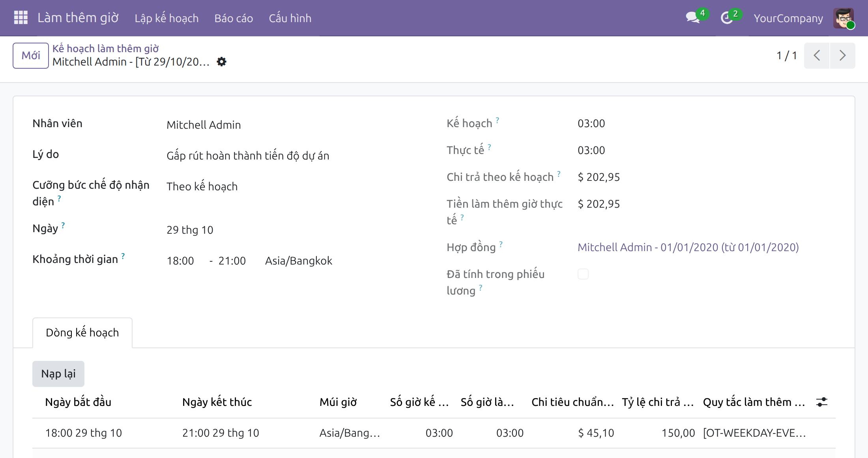Open the Lập kế hoạch menu
Image resolution: width=868 pixels, height=458 pixels.
[x=166, y=18]
